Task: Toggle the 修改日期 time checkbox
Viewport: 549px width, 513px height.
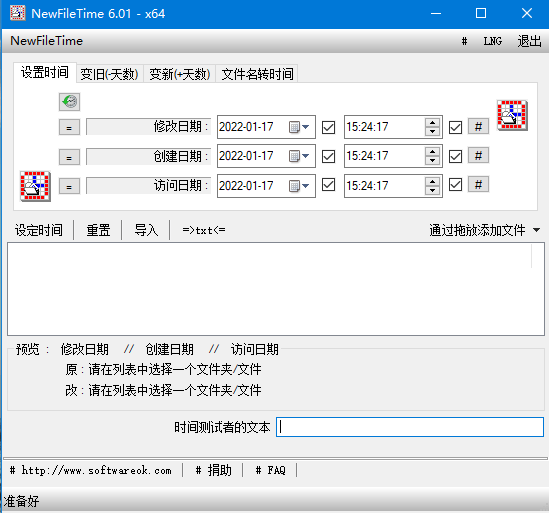Action: [x=455, y=127]
